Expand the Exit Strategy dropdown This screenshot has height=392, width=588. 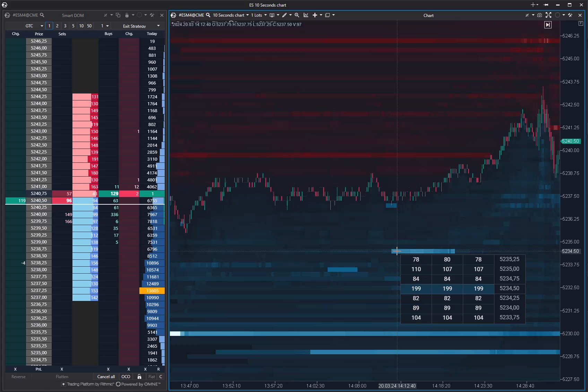click(141, 26)
